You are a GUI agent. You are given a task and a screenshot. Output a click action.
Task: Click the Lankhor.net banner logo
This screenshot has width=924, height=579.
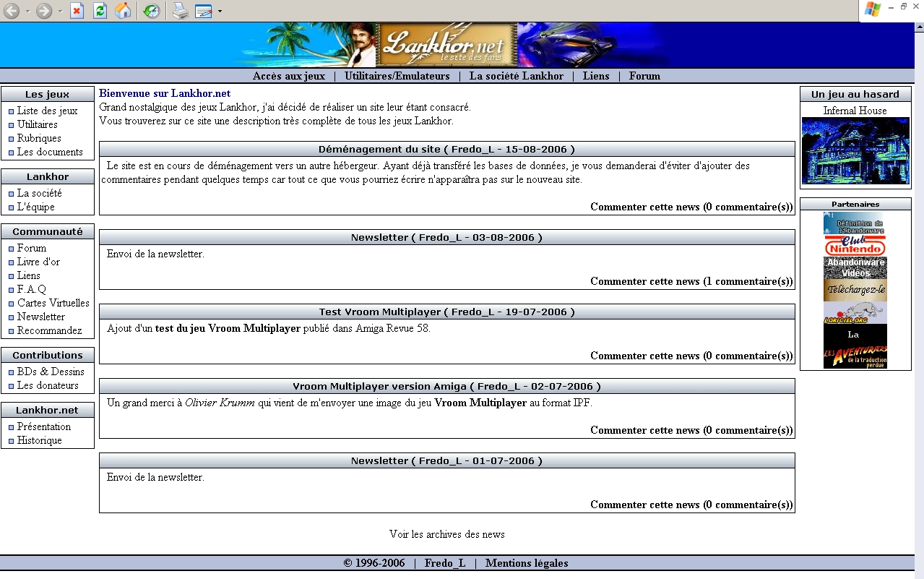tap(446, 45)
